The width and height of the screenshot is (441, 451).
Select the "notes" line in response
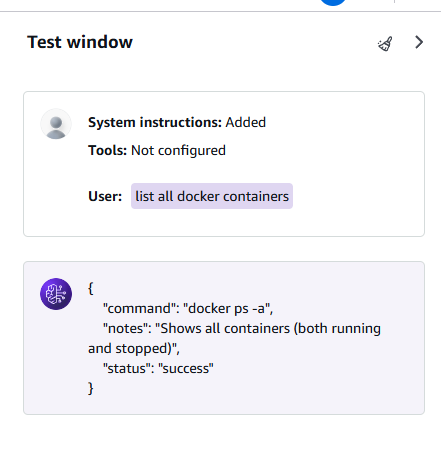click(242, 329)
